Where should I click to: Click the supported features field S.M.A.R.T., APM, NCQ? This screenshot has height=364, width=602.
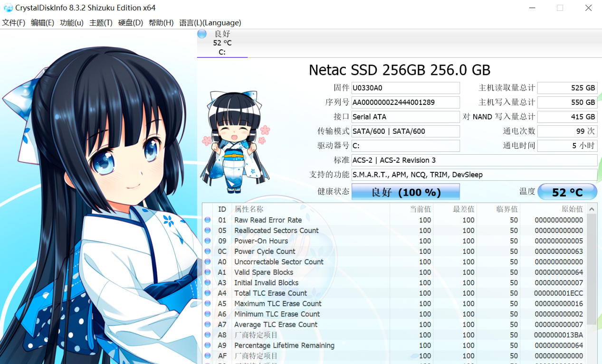pos(474,175)
